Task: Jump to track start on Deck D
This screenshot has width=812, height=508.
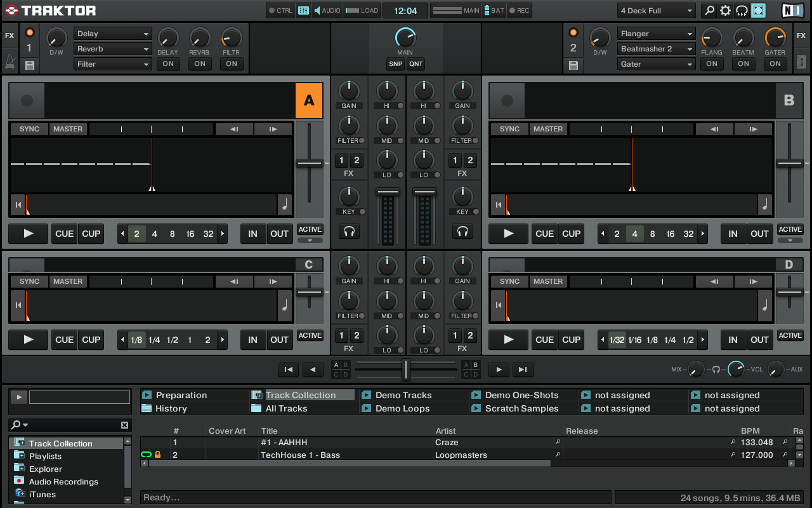Action: coord(498,306)
